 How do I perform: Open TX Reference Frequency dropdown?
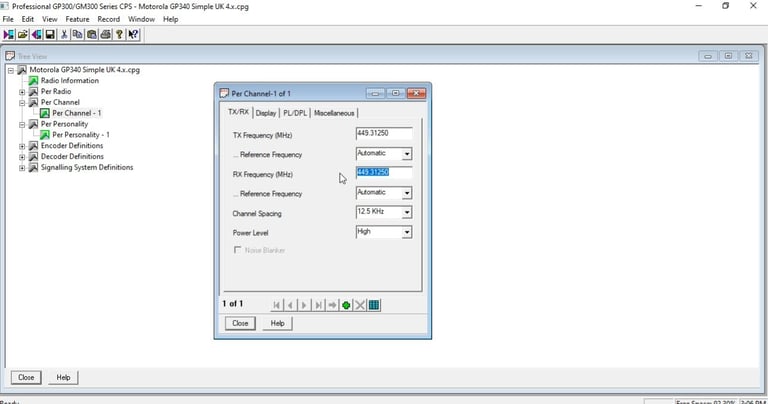[407, 154]
